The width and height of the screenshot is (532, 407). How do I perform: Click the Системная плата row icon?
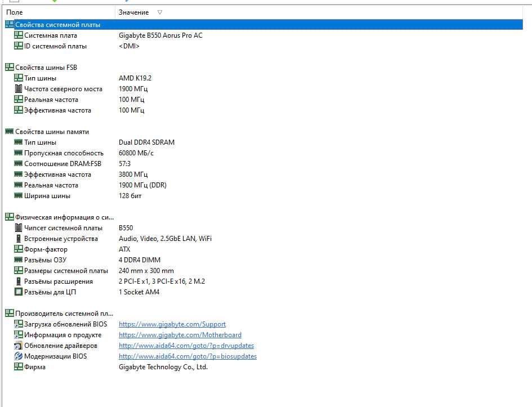coord(19,35)
